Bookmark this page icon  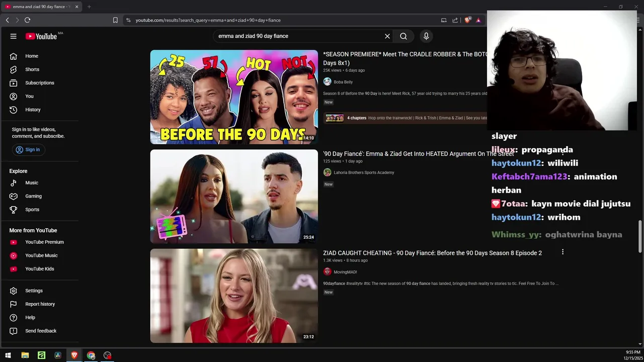[115, 20]
